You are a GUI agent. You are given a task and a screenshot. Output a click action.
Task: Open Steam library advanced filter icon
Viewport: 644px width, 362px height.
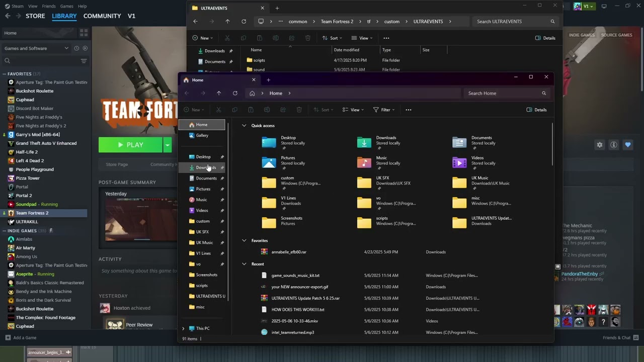(x=84, y=61)
